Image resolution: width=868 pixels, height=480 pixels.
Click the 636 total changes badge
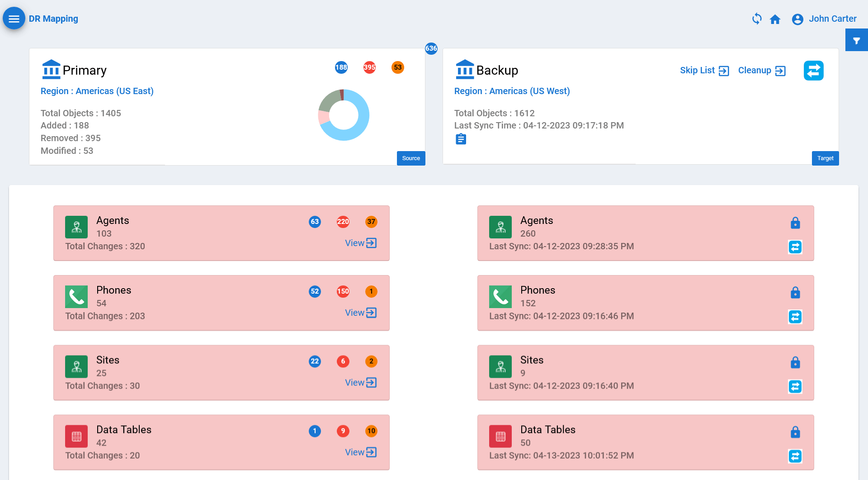[x=431, y=48]
